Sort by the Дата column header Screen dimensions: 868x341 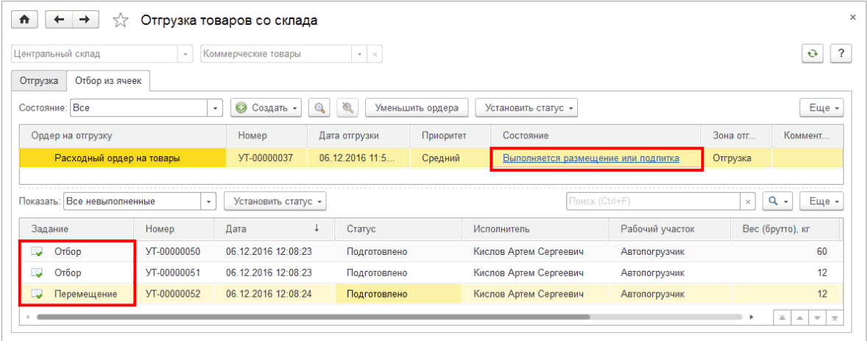(x=272, y=229)
